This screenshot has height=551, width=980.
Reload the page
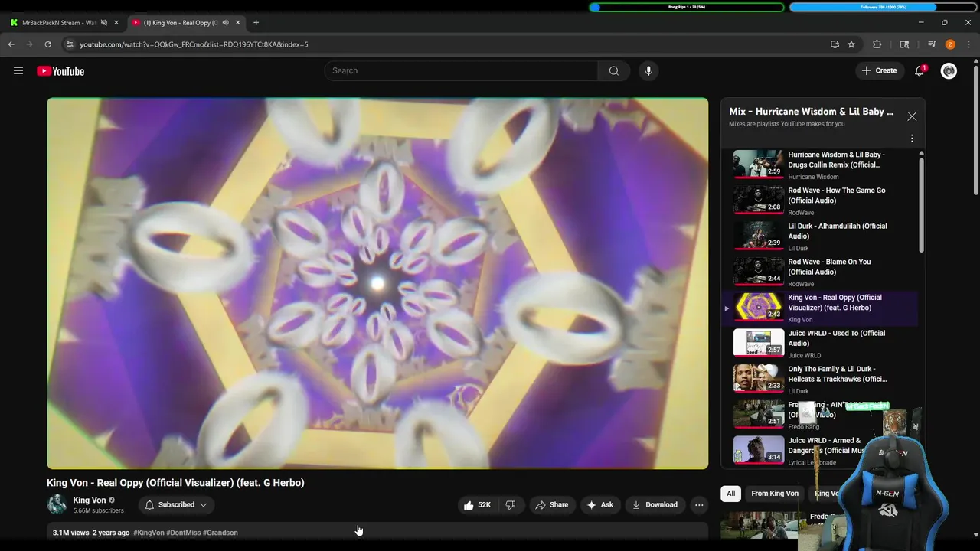(47, 44)
